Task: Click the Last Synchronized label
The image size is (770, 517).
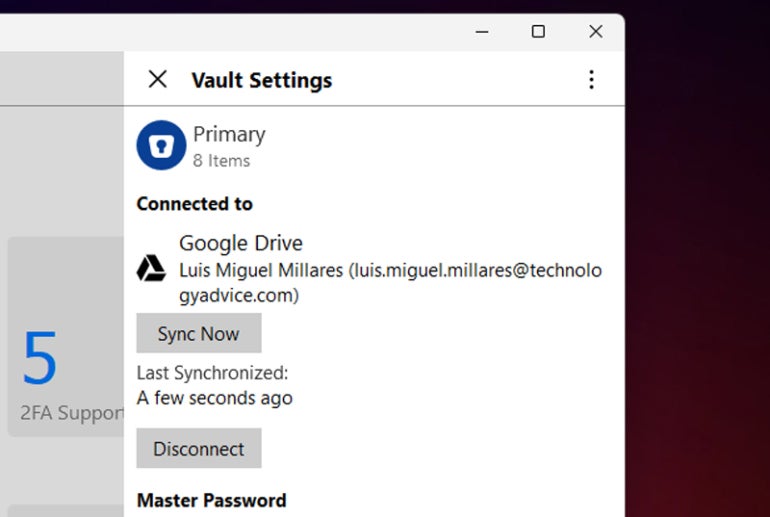Action: (212, 373)
